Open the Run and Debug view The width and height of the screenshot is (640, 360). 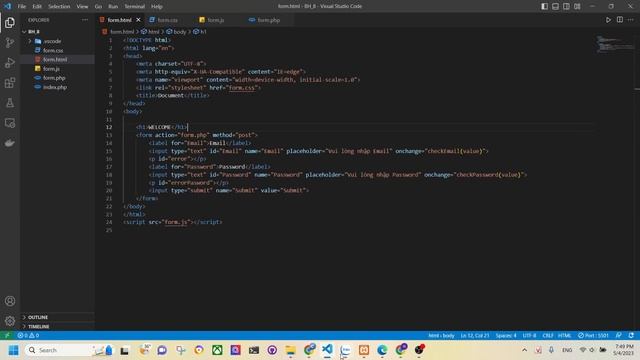[x=10, y=62]
